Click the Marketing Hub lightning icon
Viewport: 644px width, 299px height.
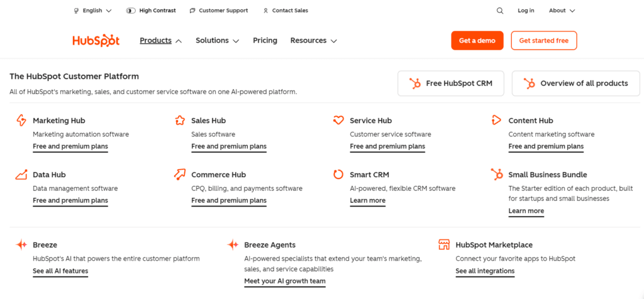[x=21, y=121]
